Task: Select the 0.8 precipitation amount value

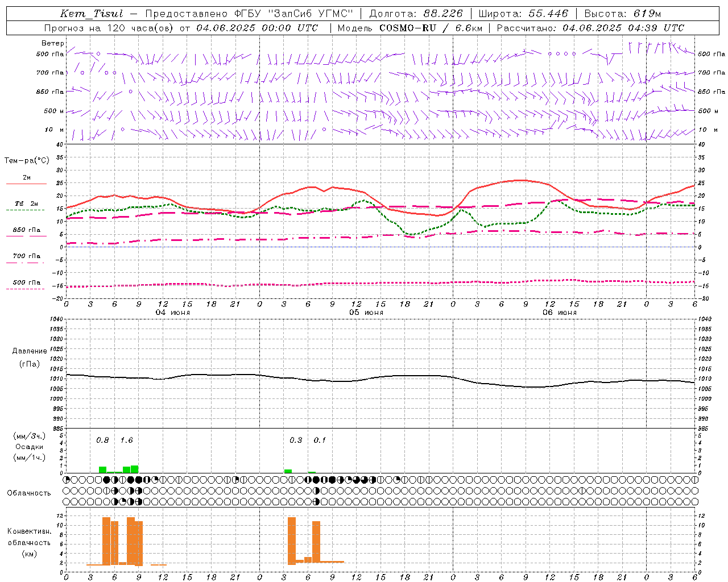Action: [102, 440]
